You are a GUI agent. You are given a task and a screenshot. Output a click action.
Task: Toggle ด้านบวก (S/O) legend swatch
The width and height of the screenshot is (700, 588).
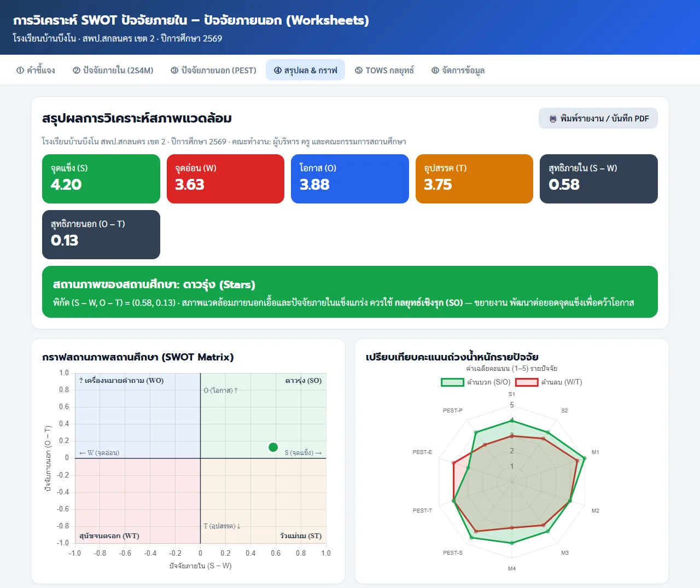[452, 382]
